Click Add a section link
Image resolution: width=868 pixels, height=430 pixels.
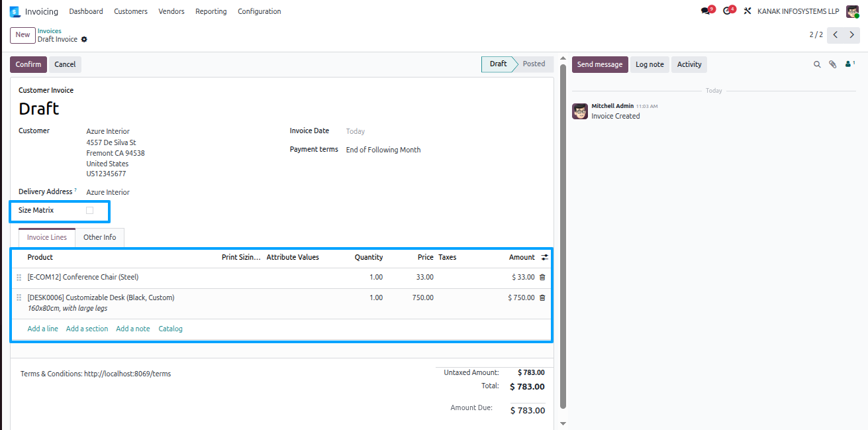pos(87,329)
